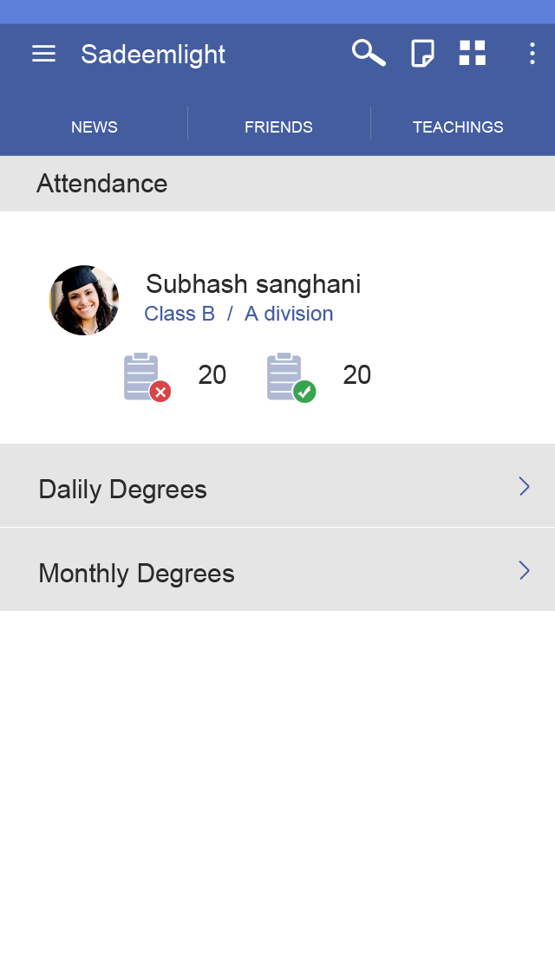The image size is (555, 980).
Task: Tap the present clipboard icon with green check
Action: [x=291, y=377]
